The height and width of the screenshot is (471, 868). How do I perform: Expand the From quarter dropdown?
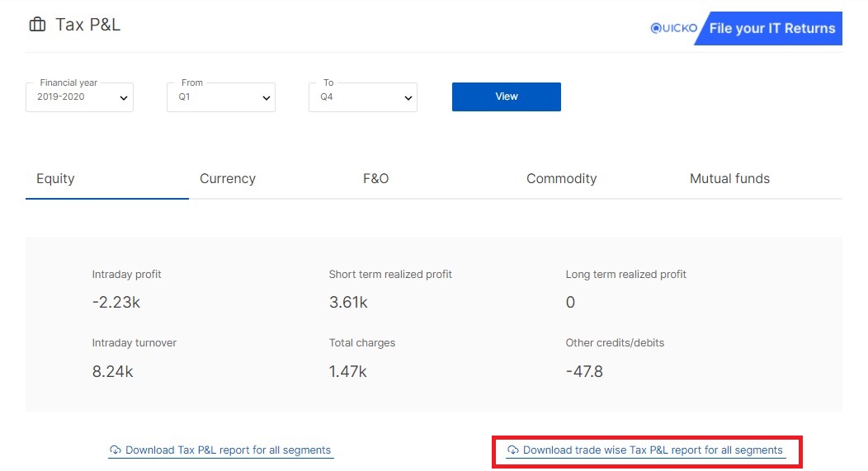click(x=221, y=97)
